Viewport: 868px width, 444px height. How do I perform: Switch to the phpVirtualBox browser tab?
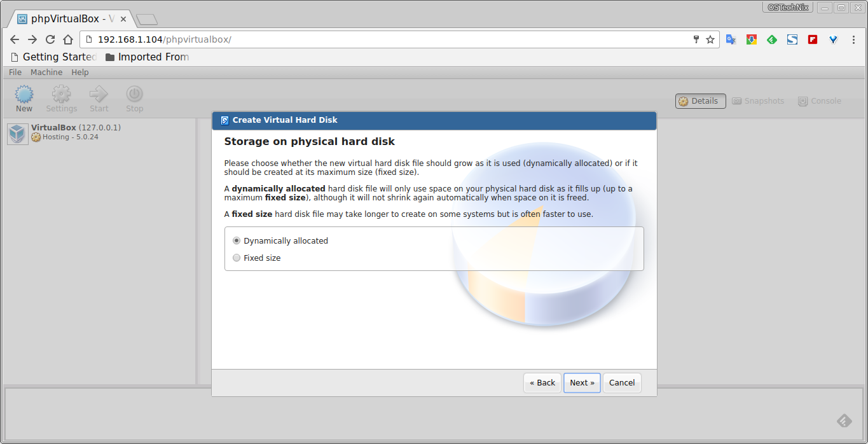coord(65,18)
